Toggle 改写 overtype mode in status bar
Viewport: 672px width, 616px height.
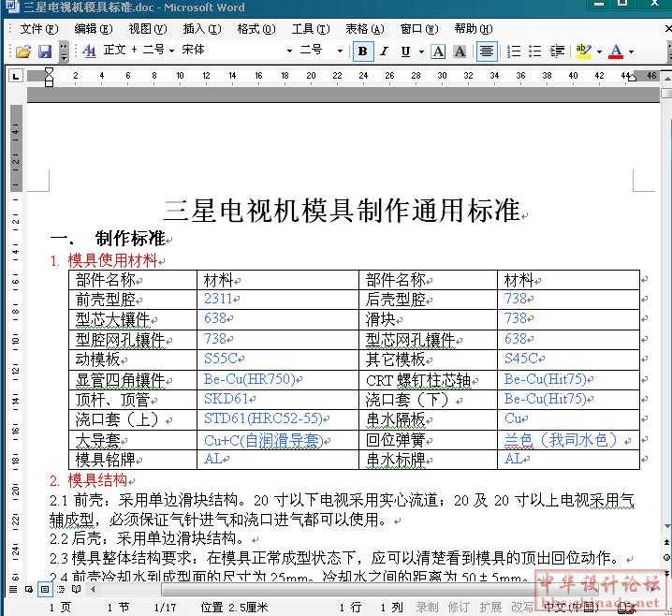521,607
